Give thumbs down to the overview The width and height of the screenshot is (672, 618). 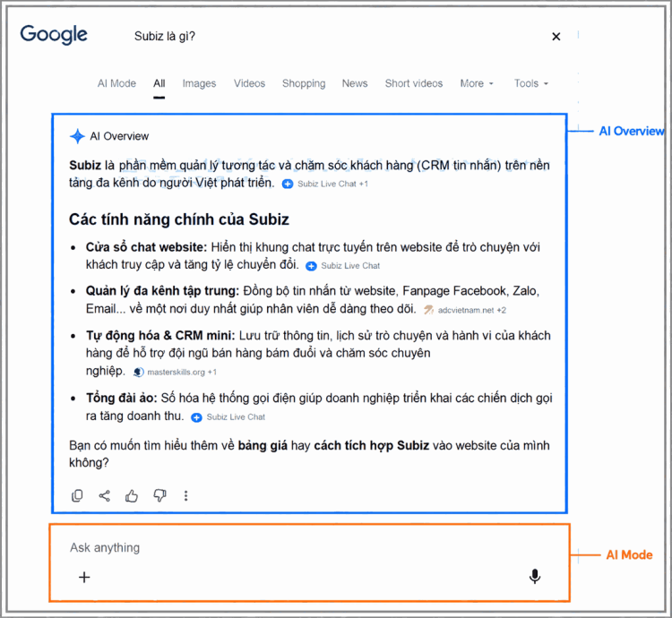tap(159, 495)
